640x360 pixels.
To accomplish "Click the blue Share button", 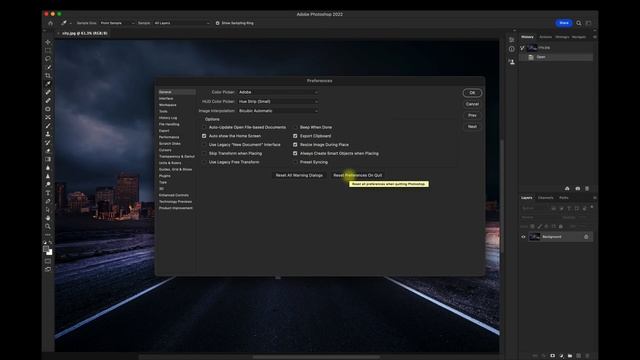I will click(564, 23).
